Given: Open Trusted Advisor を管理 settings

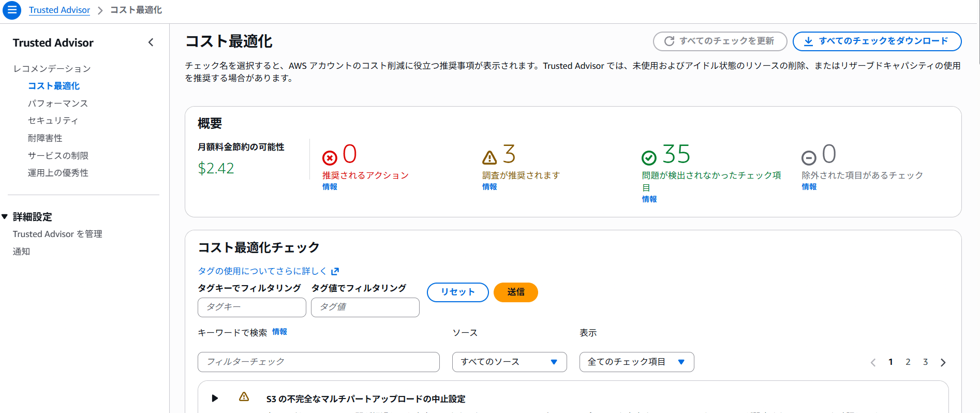Looking at the screenshot, I should (57, 234).
